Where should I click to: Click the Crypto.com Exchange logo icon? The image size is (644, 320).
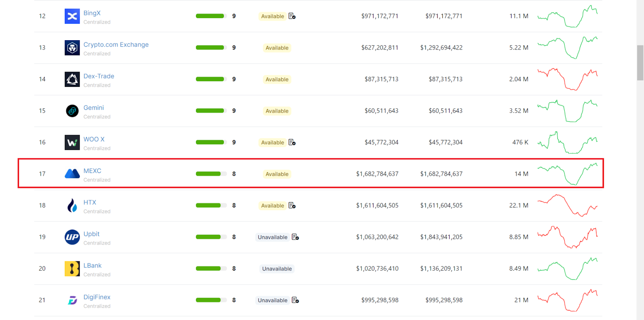point(72,48)
